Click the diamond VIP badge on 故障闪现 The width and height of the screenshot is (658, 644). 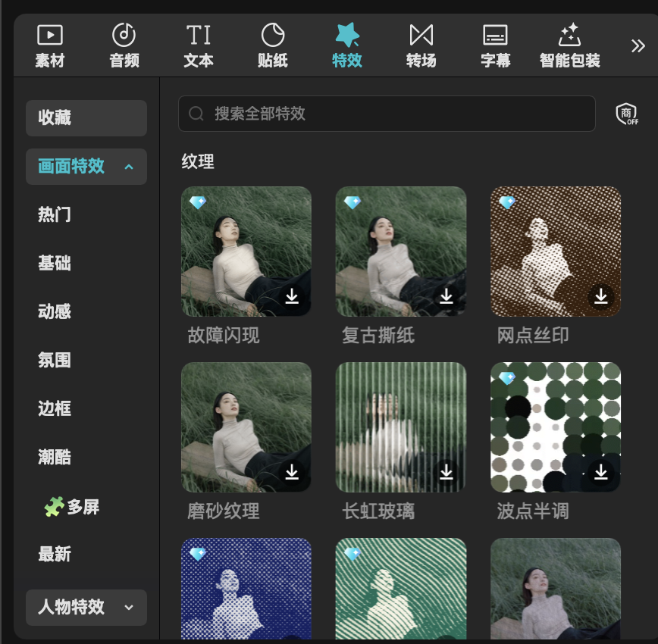tap(198, 202)
